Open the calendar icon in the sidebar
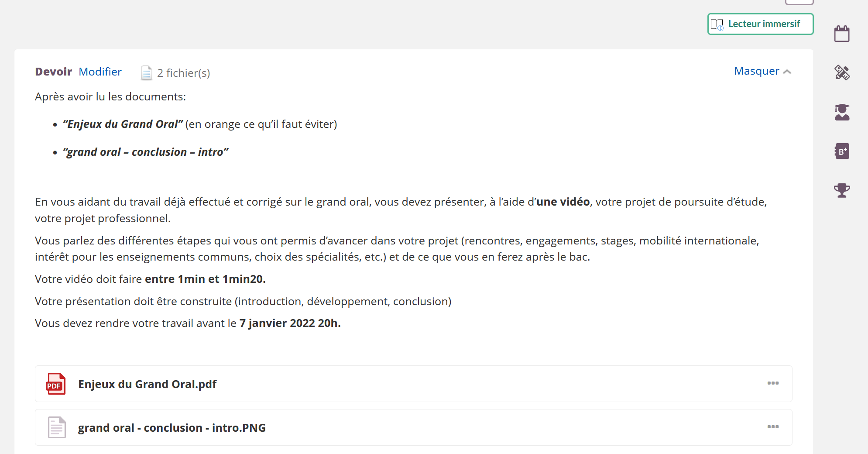 (842, 34)
